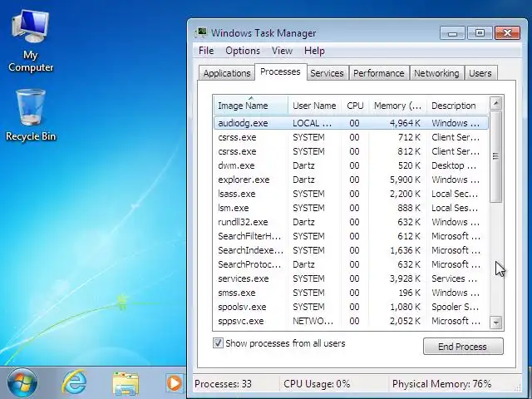Select the sppsvc.exe process

coord(351,321)
